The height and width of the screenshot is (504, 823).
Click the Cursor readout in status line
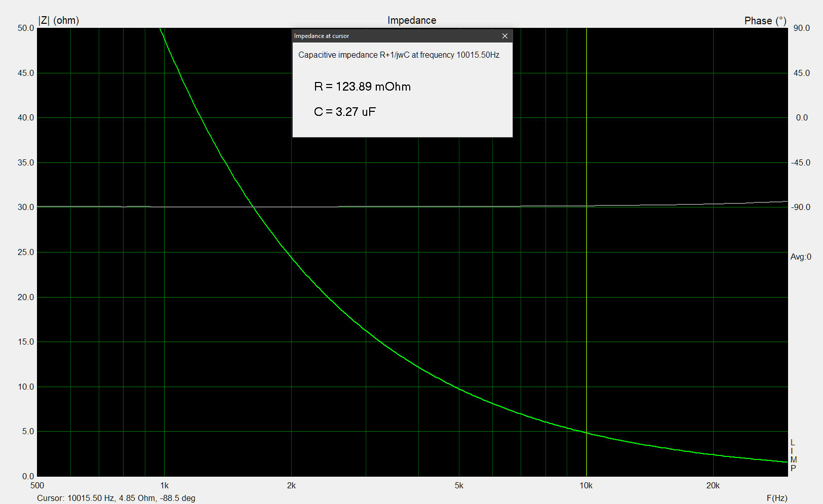(x=116, y=498)
